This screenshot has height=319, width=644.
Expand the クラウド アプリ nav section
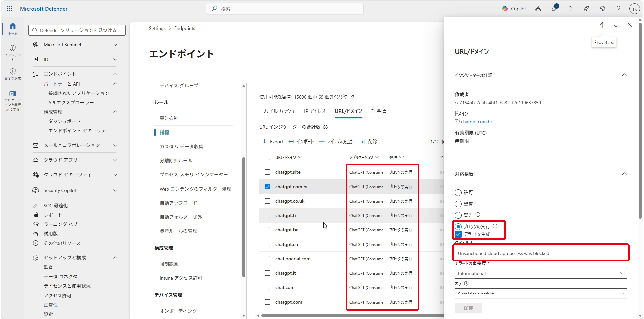[x=115, y=160]
